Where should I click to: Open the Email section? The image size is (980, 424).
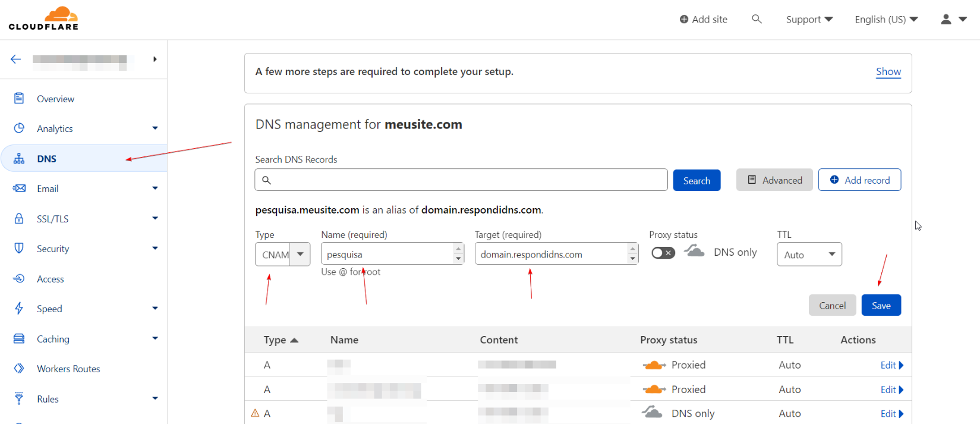coord(48,189)
